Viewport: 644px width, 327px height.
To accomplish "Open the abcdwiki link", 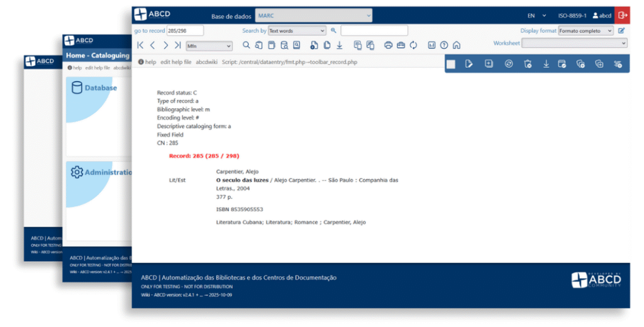I will coord(206,62).
